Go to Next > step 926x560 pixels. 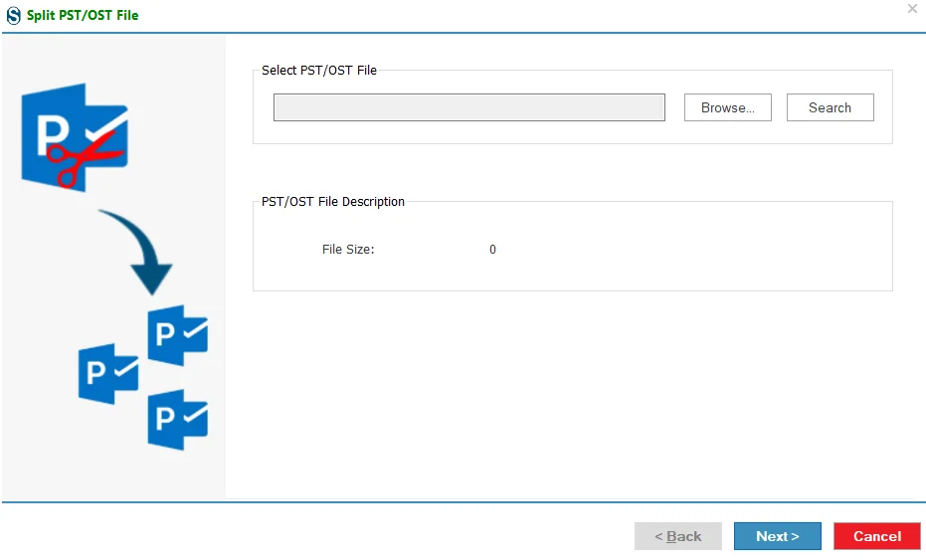point(777,536)
